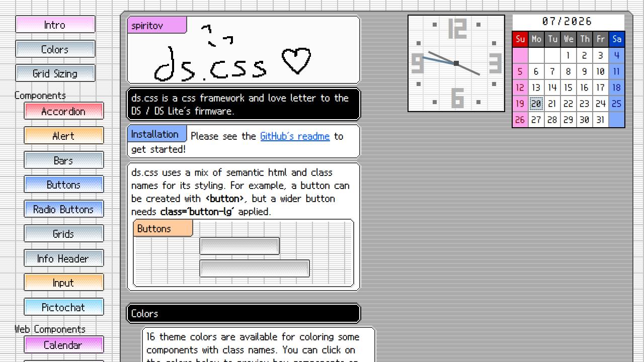644x362 pixels.
Task: Open the Bars component section
Action: point(64,160)
